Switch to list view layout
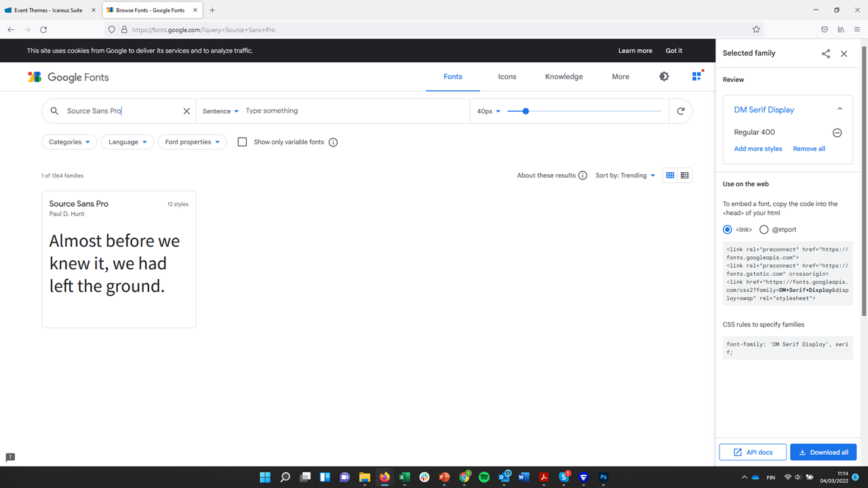The image size is (868, 488). [685, 176]
